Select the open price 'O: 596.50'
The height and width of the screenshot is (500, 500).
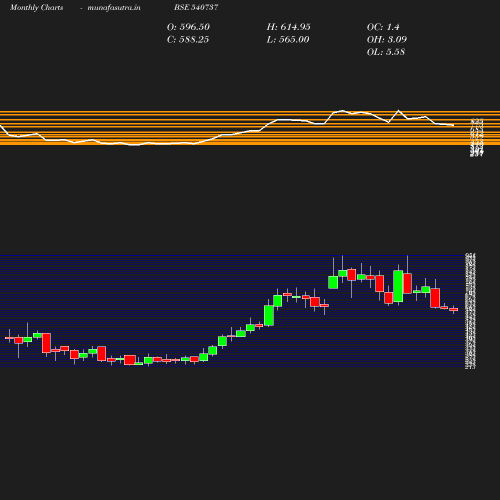(x=188, y=27)
